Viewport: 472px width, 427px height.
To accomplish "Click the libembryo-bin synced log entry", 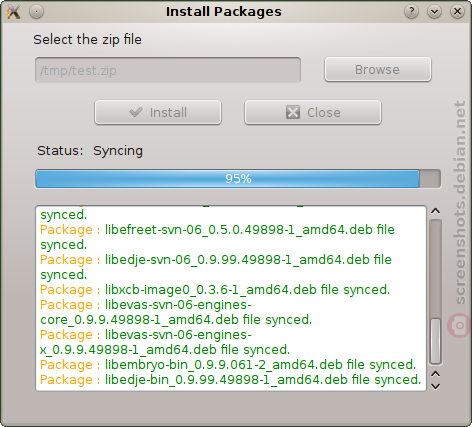I will click(228, 365).
